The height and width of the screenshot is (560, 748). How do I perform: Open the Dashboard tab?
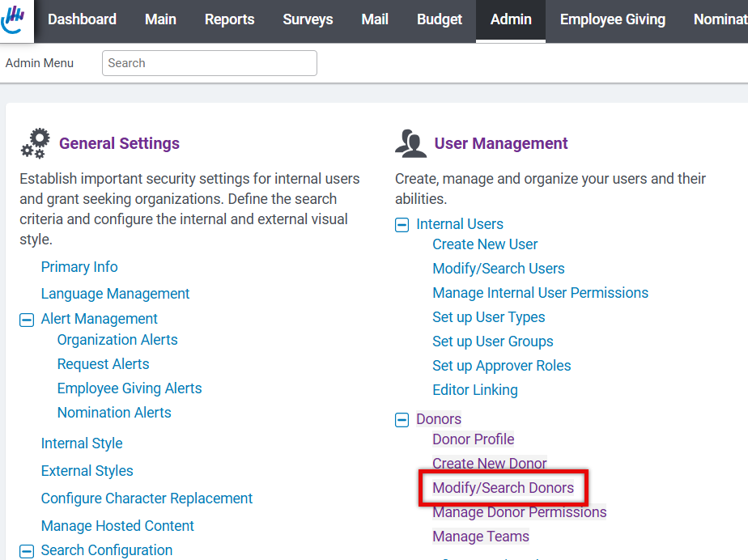[82, 19]
